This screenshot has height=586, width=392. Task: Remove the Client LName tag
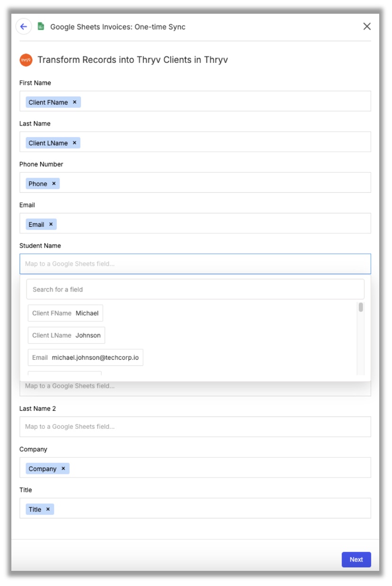tap(74, 143)
